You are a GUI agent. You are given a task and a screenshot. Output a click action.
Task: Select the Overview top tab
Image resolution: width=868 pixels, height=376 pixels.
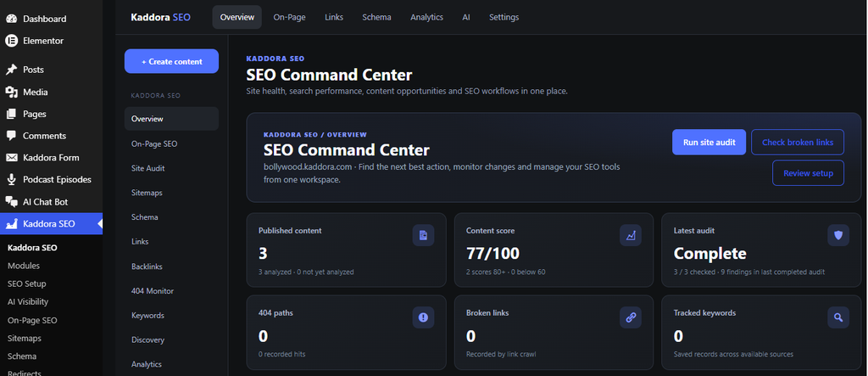pos(237,17)
